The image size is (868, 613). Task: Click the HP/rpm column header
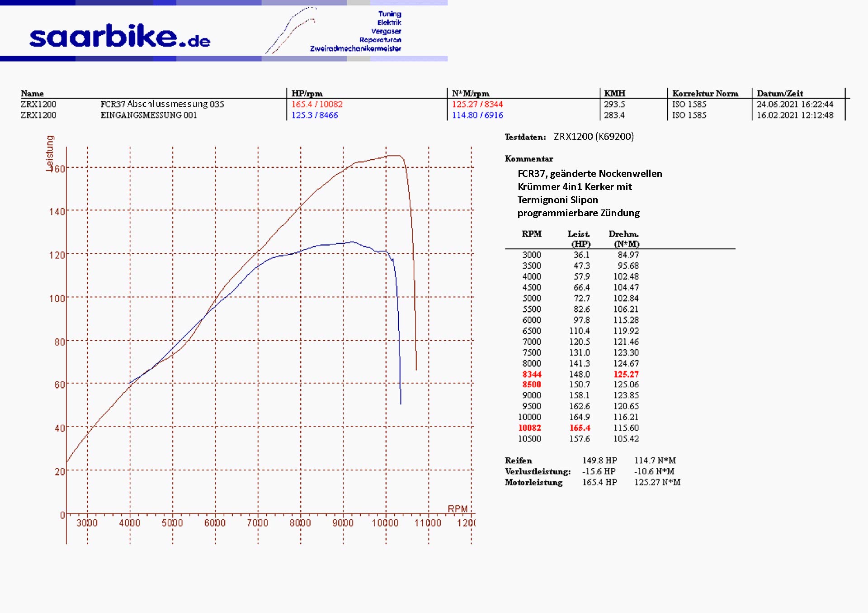click(x=307, y=93)
